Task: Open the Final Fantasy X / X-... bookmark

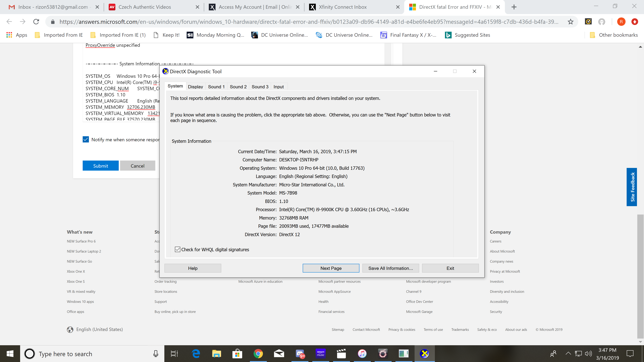Action: 408,35
